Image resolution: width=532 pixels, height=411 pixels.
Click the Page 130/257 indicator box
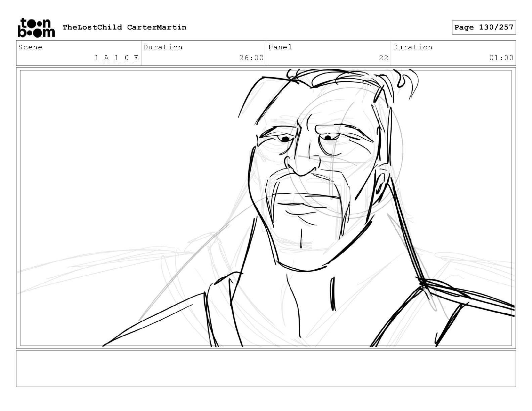[484, 28]
